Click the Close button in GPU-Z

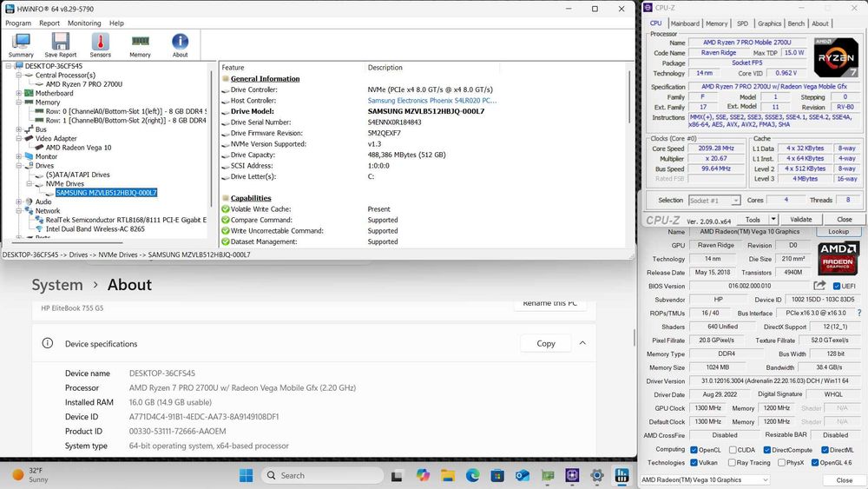point(844,480)
